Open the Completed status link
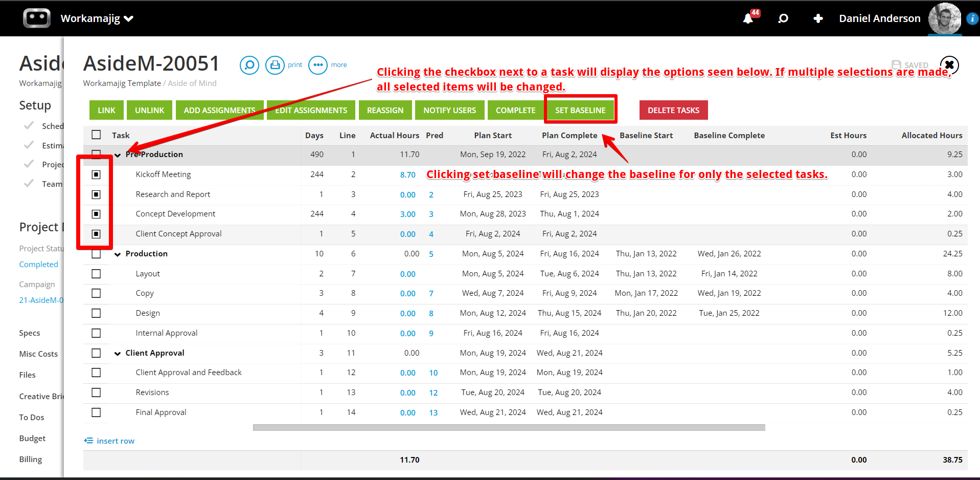The image size is (980, 480). coord(39,264)
